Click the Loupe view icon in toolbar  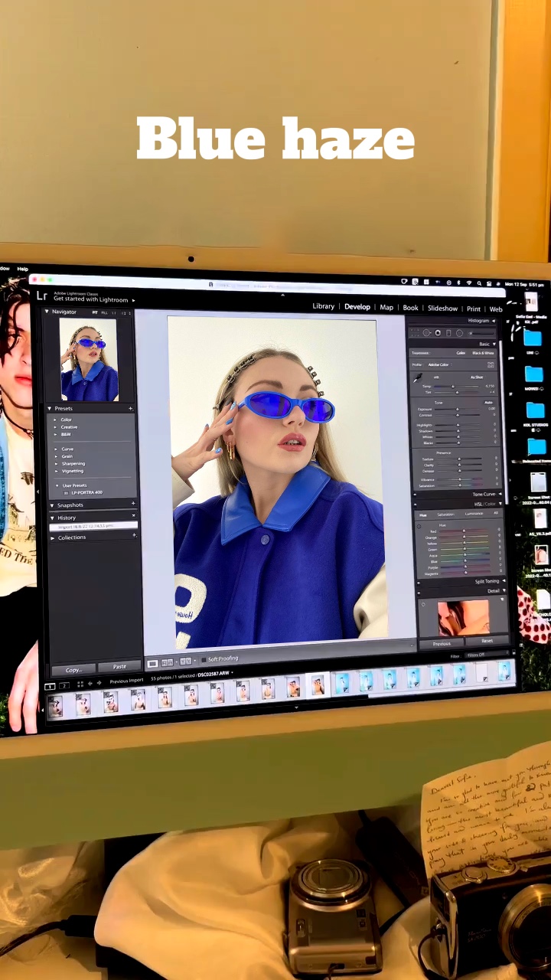point(152,662)
